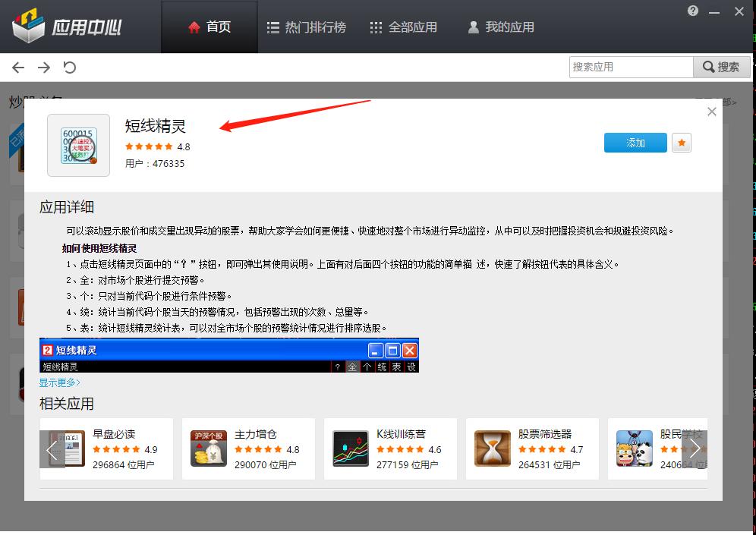Open the 主力增仓 app icon

[x=208, y=448]
